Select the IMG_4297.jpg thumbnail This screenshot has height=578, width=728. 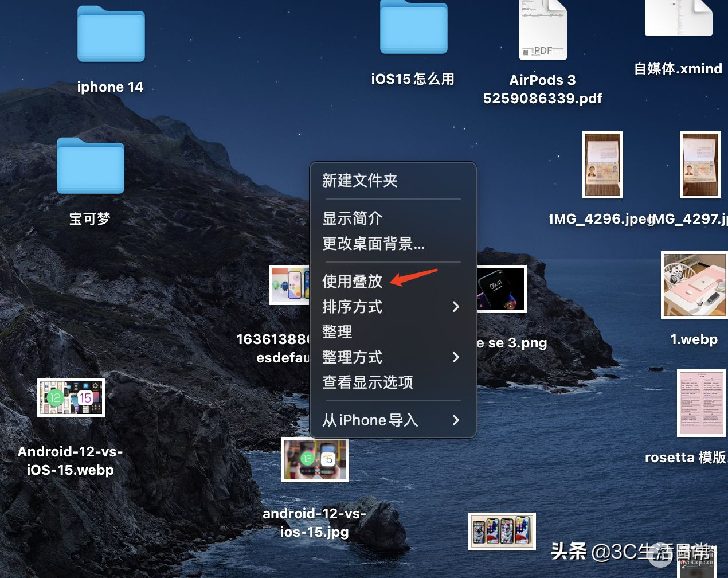pyautogui.click(x=700, y=165)
